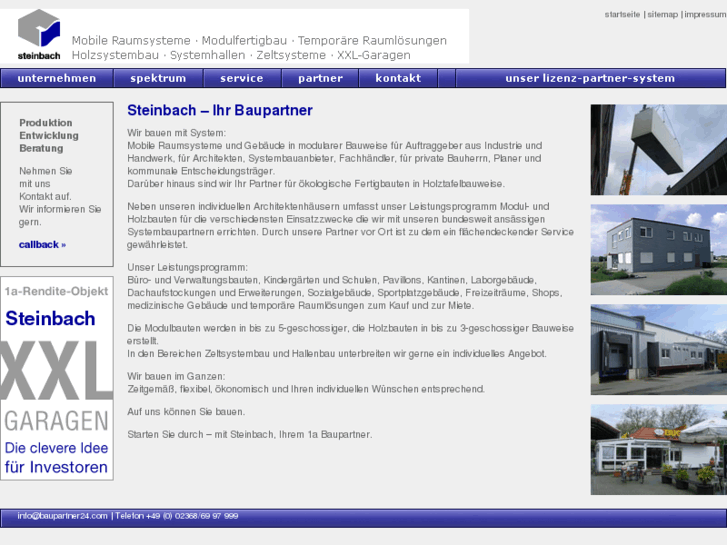Click the info@baupartner24.com email address

coord(63,516)
